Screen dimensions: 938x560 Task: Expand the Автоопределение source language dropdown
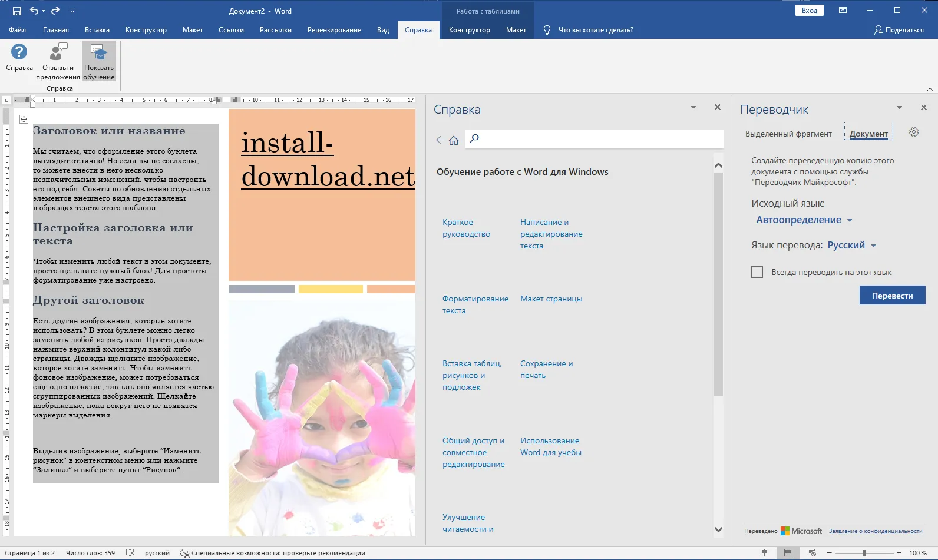click(804, 220)
